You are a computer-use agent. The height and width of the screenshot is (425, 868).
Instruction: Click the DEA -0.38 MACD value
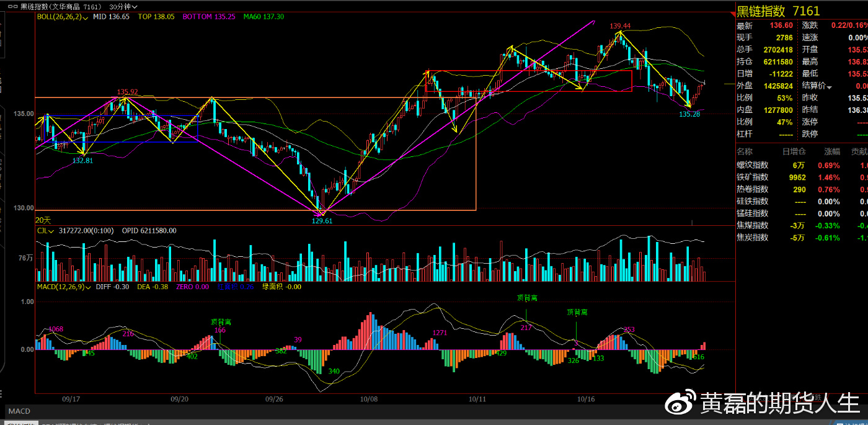pos(153,287)
